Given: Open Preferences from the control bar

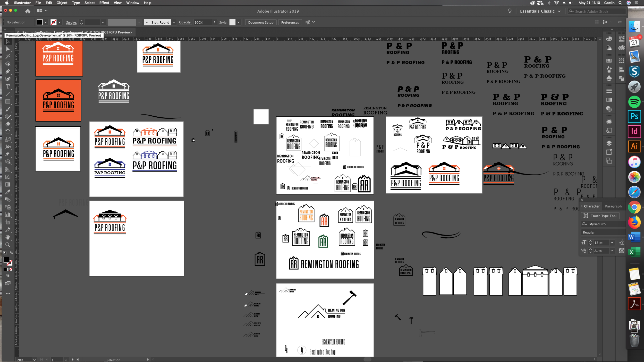Looking at the screenshot, I should [290, 22].
